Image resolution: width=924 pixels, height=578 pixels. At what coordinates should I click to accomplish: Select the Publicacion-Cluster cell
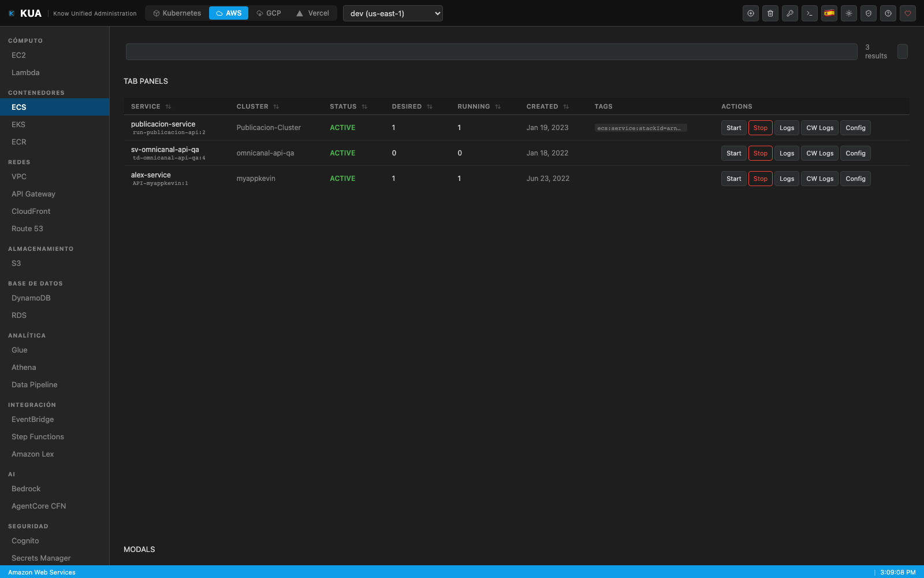[269, 128]
